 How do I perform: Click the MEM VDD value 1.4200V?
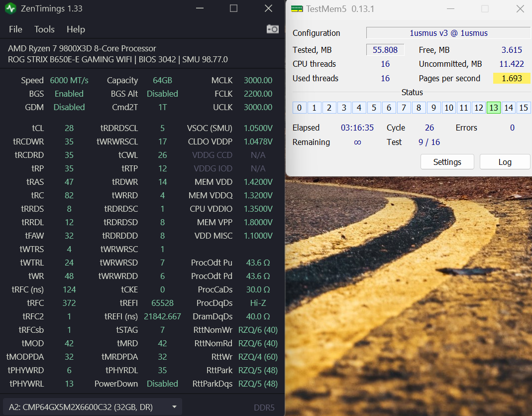tap(258, 182)
